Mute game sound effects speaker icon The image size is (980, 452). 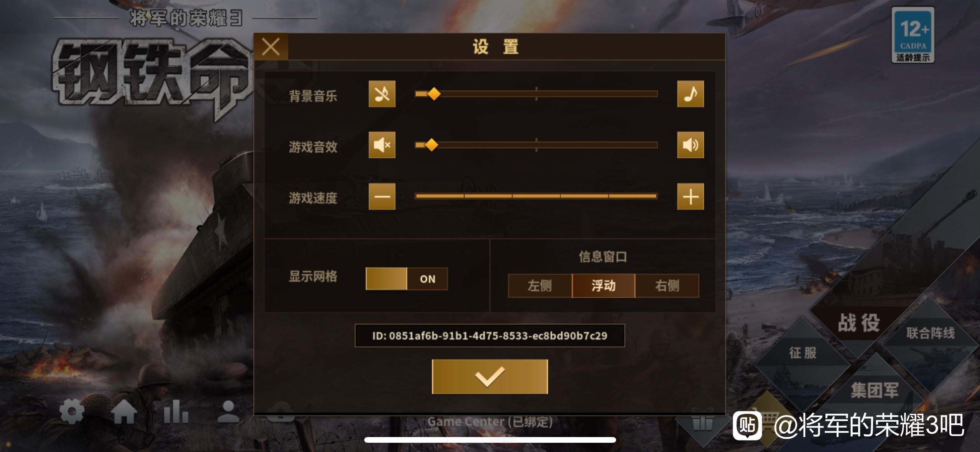(382, 145)
